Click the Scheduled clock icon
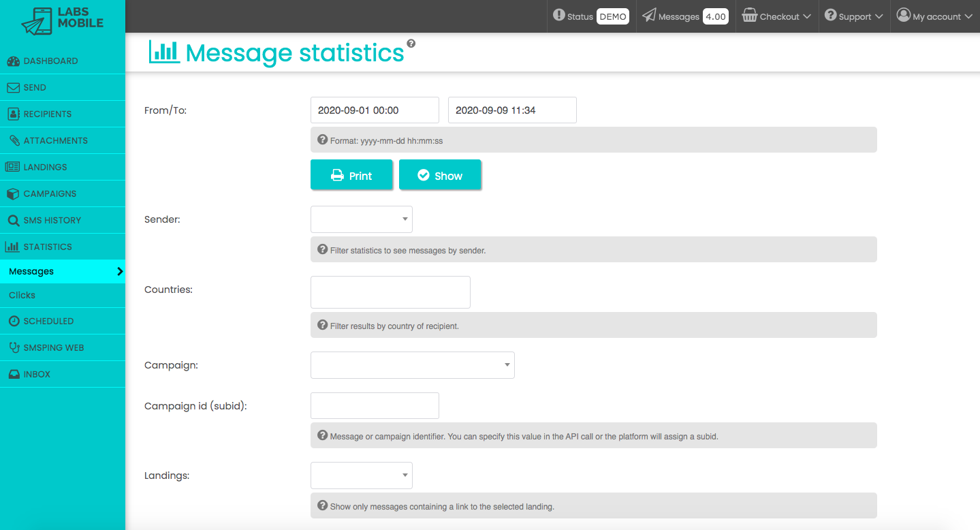Image resolution: width=980 pixels, height=530 pixels. (14, 322)
